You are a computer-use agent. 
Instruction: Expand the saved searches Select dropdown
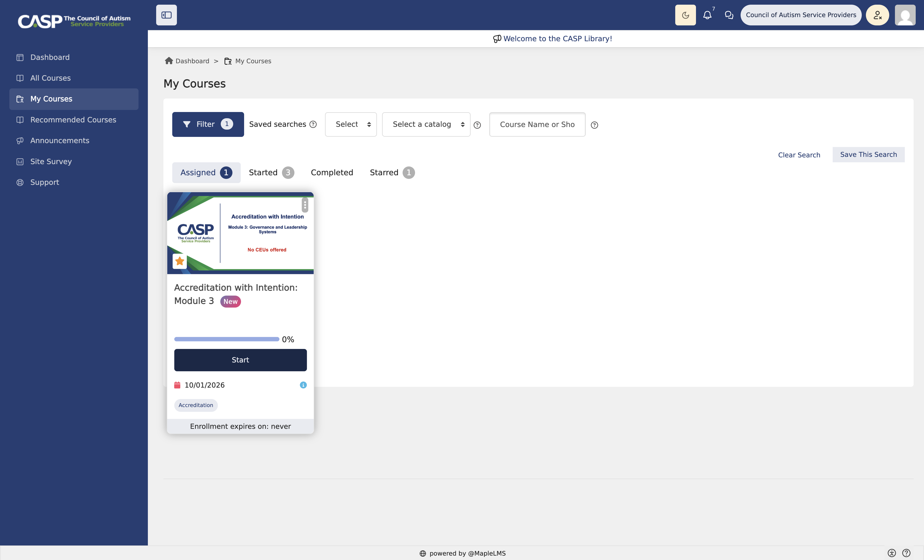tap(351, 124)
